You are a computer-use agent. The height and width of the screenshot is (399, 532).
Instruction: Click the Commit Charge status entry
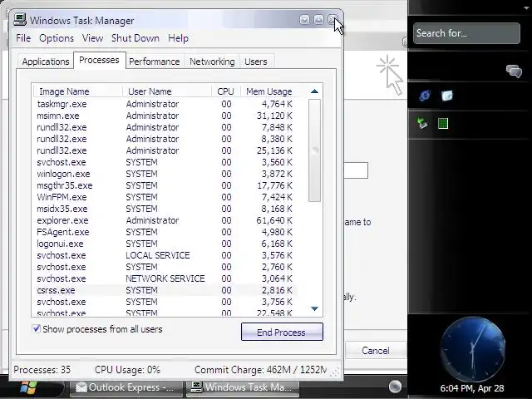260,369
